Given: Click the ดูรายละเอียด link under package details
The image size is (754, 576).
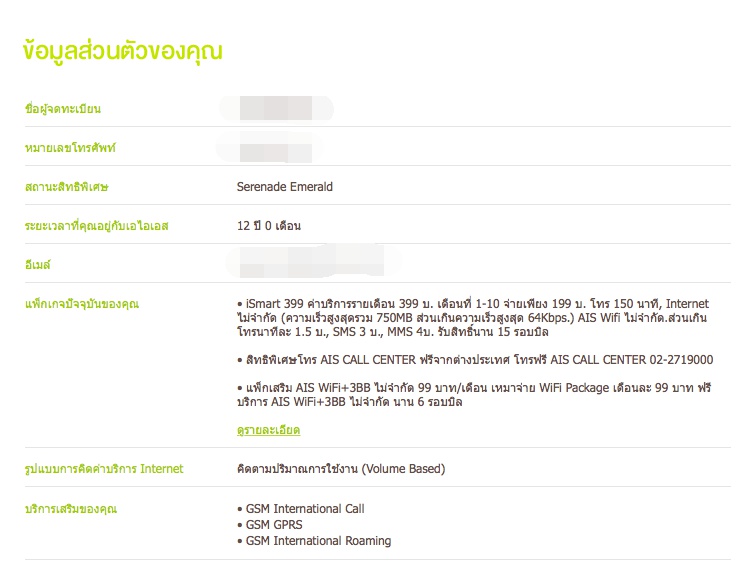Looking at the screenshot, I should pos(267,430).
